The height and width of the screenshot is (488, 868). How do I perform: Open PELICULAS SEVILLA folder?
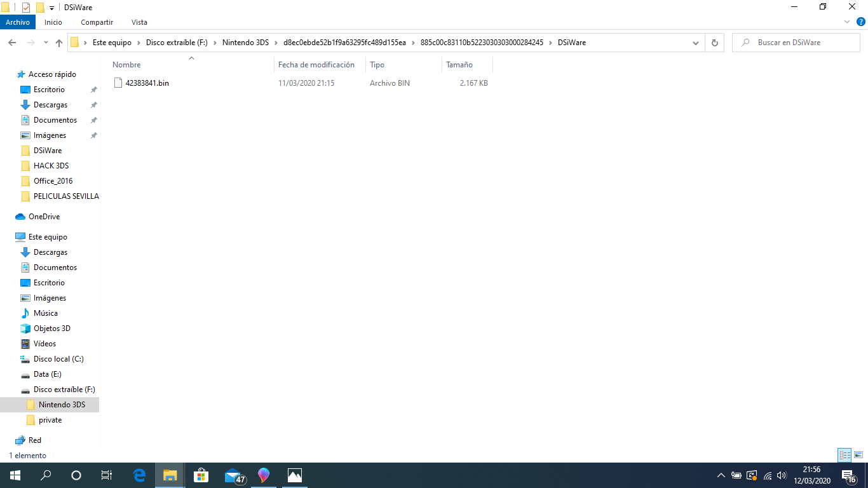click(66, 196)
